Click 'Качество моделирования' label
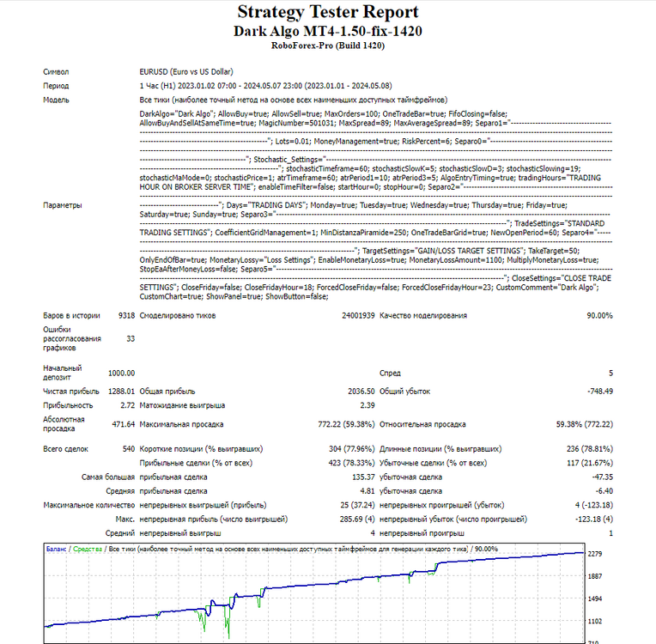This screenshot has height=644, width=656. pos(423,315)
